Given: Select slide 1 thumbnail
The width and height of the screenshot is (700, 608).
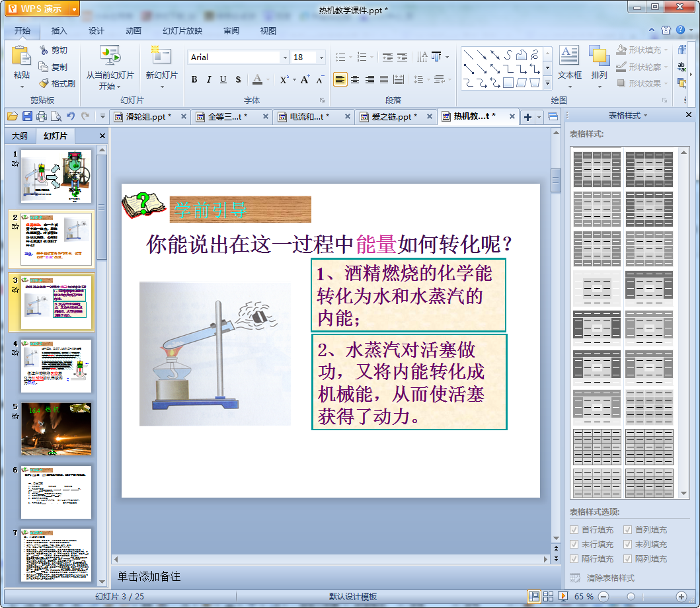Looking at the screenshot, I should coord(56,176).
